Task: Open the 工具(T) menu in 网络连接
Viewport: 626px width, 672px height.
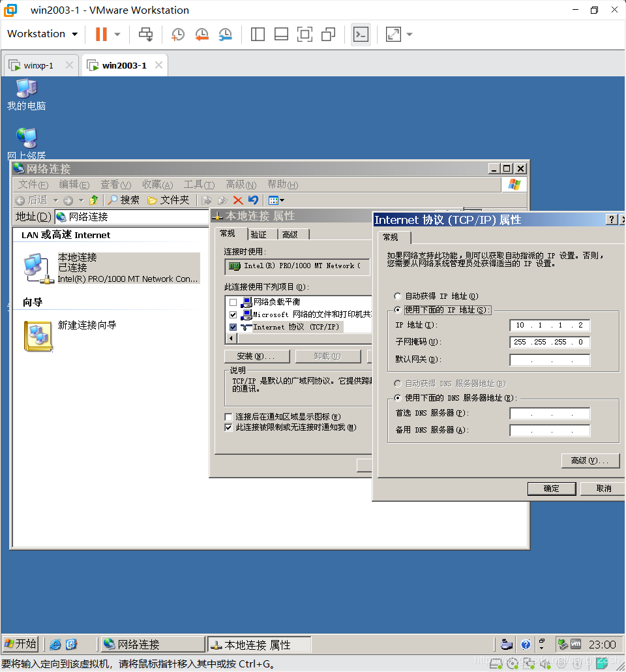Action: 200,185
